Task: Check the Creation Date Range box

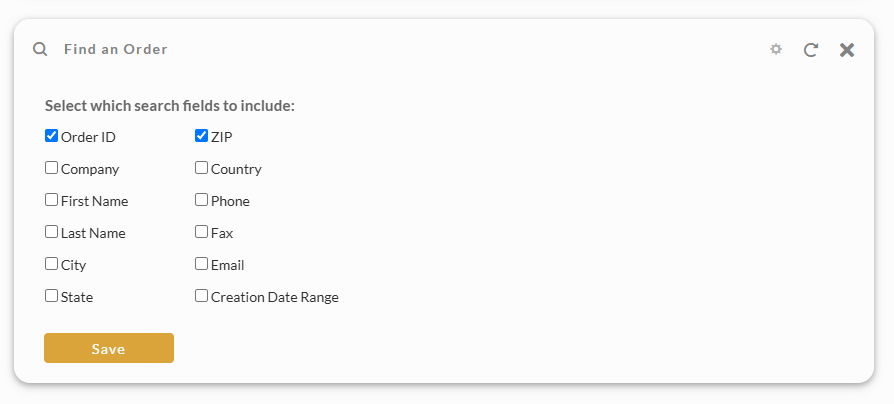Action: click(201, 295)
